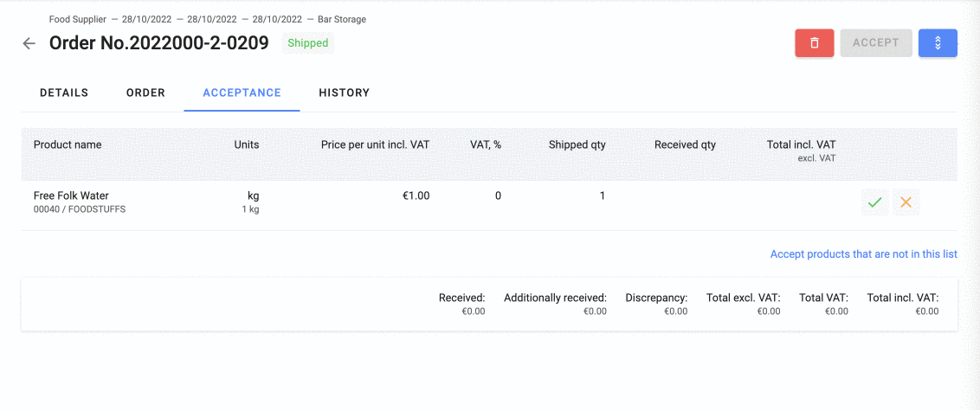Click the Units column header

tap(246, 144)
